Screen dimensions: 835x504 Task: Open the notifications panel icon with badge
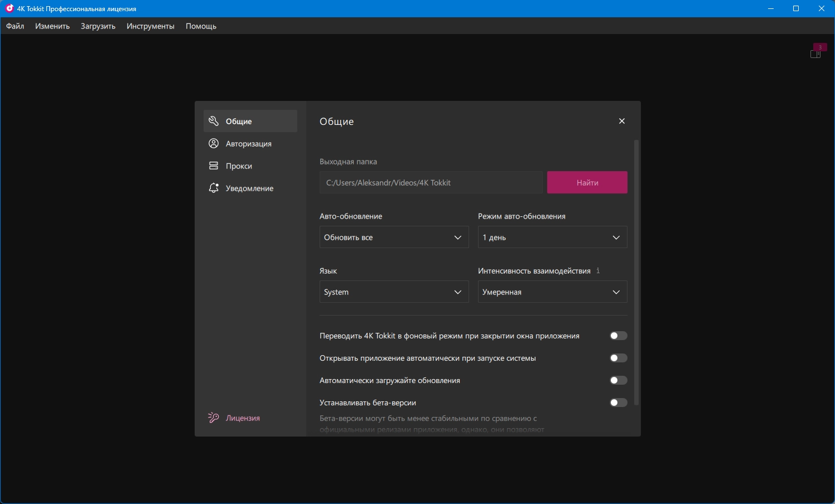[815, 53]
